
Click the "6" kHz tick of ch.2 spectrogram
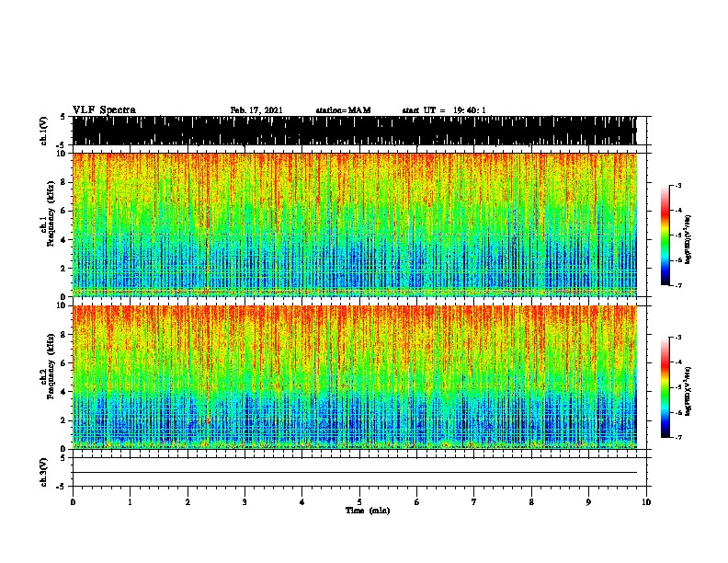[x=64, y=363]
